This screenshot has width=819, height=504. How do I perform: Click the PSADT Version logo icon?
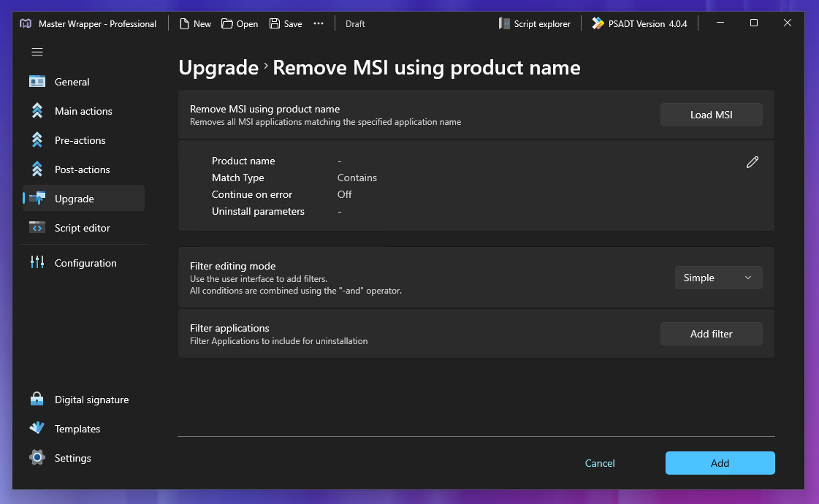point(598,23)
